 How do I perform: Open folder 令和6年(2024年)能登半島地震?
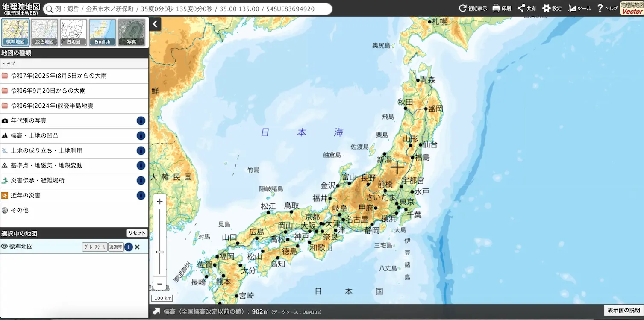point(74,106)
